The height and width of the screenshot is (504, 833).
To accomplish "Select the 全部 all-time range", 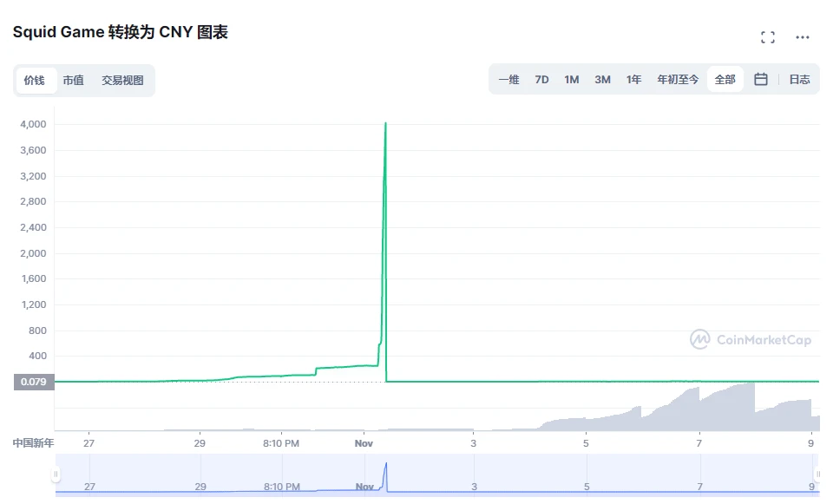I will coord(725,80).
